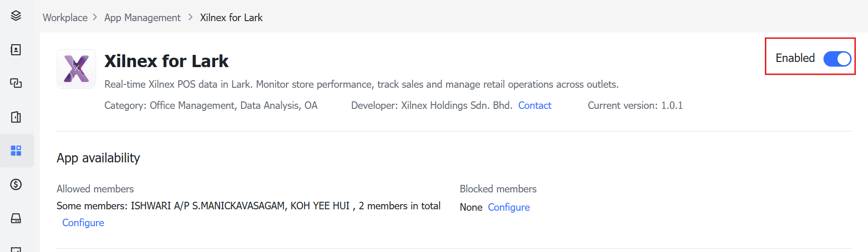Click the Real-time Xilnex POS description
The image size is (868, 252).
click(361, 84)
